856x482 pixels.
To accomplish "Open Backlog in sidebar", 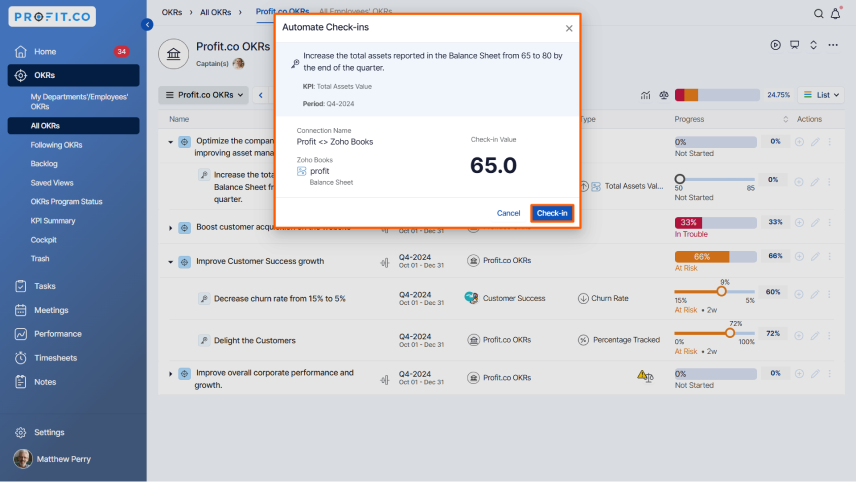I will pyautogui.click(x=44, y=164).
